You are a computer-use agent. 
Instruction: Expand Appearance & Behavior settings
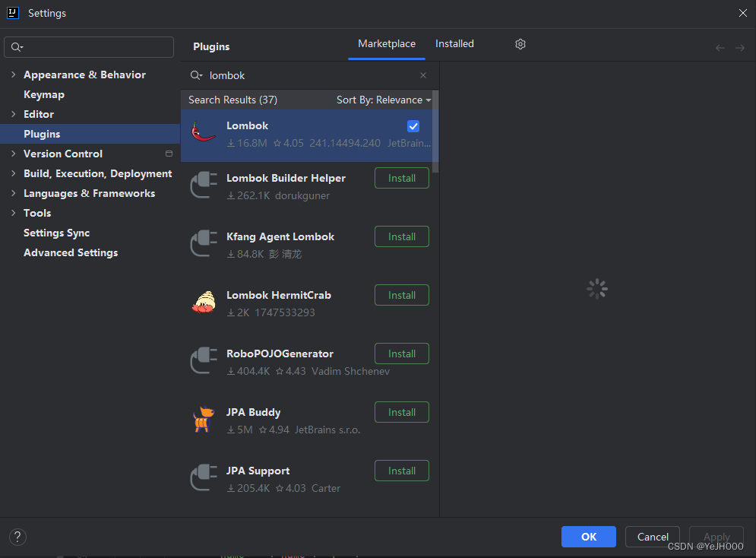(14, 75)
